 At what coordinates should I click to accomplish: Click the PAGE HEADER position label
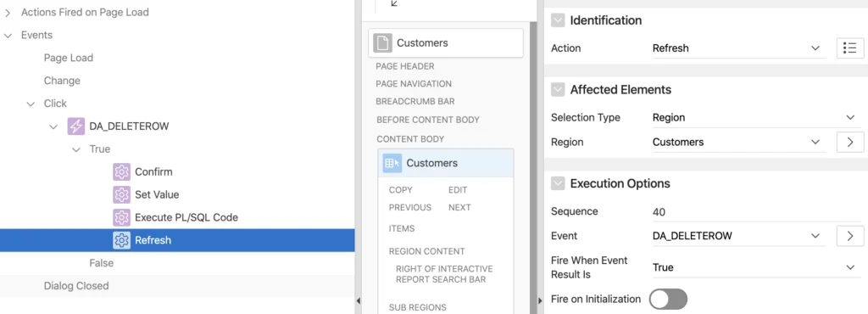tap(405, 66)
